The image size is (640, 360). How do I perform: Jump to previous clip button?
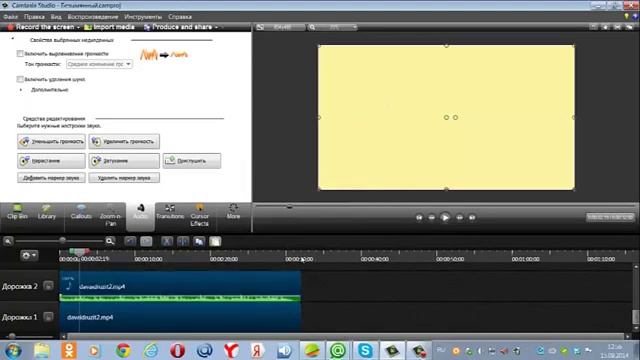click(419, 218)
